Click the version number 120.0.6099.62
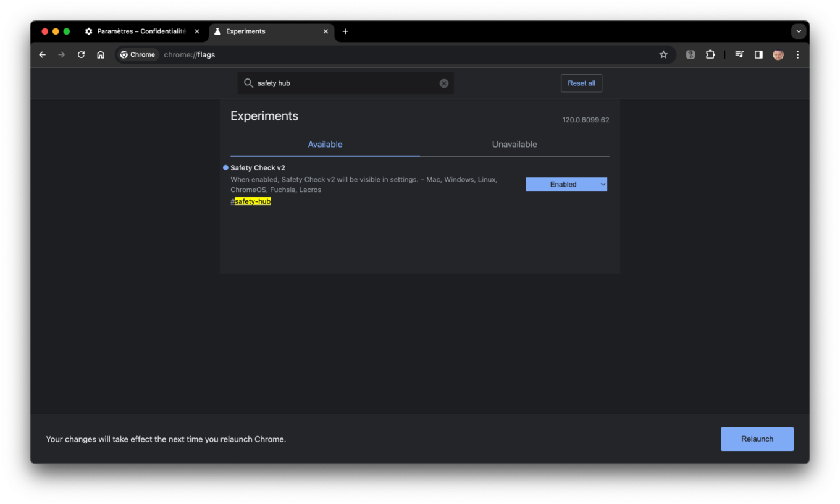Screen dimensions: 840x504 click(x=586, y=120)
